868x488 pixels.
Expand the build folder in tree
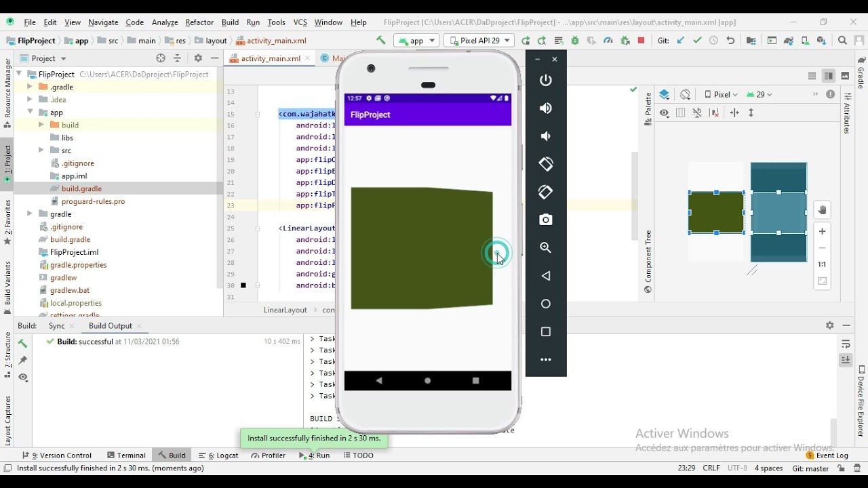click(x=41, y=125)
